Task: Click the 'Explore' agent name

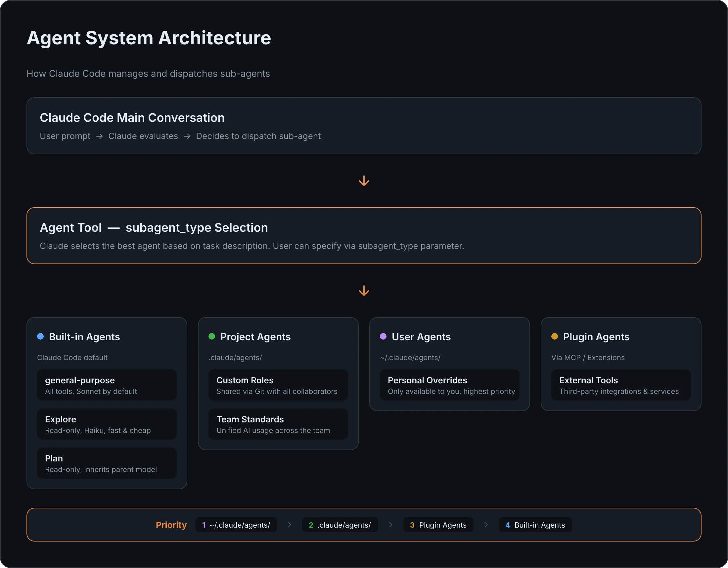Action: tap(61, 419)
